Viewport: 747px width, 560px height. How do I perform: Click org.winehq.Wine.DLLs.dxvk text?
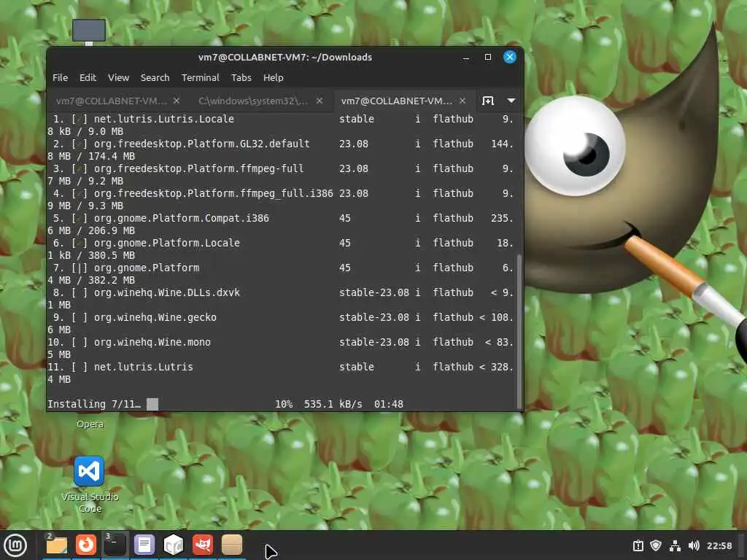pyautogui.click(x=167, y=292)
